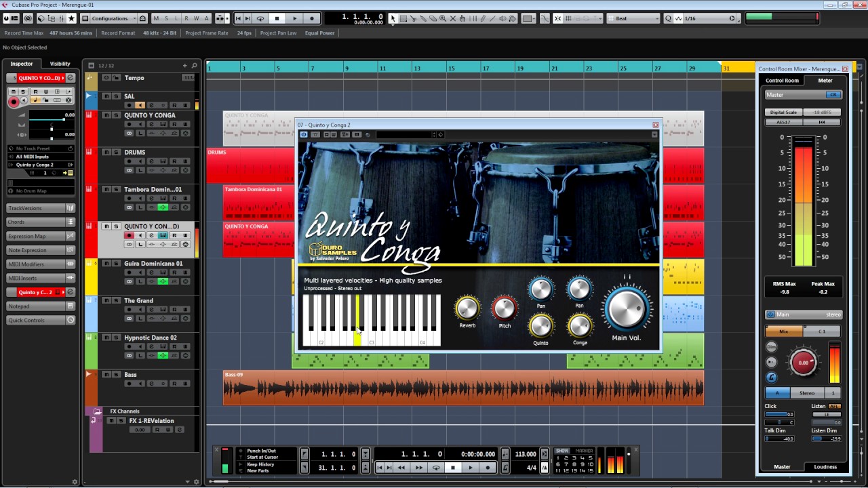Solo the Bass track
Viewport: 868px width, 488px height.
(116, 375)
